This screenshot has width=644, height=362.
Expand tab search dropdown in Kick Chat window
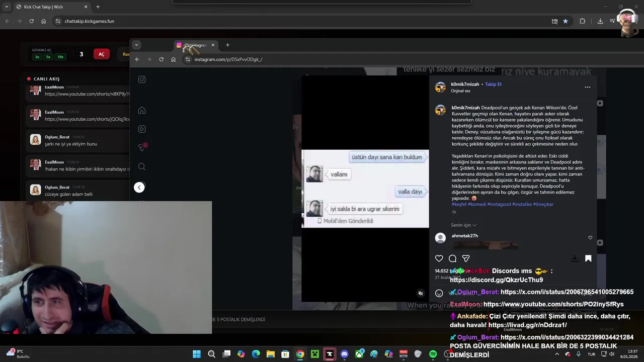[7, 7]
